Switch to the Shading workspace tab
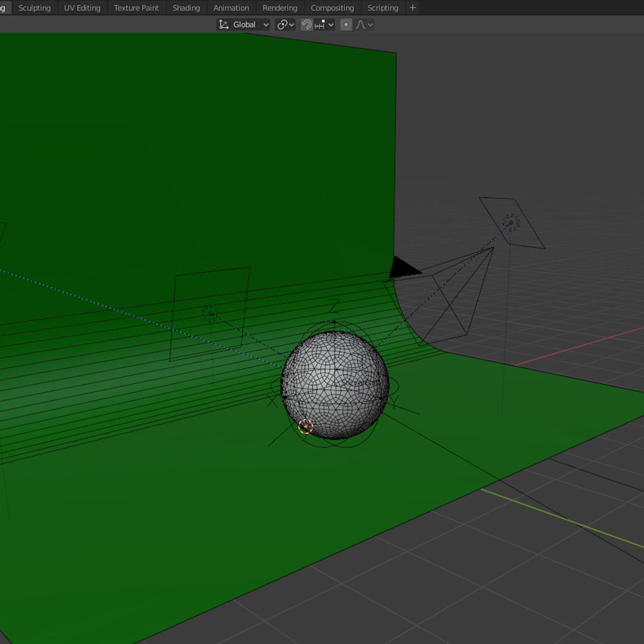Image resolution: width=644 pixels, height=644 pixels. pos(186,8)
